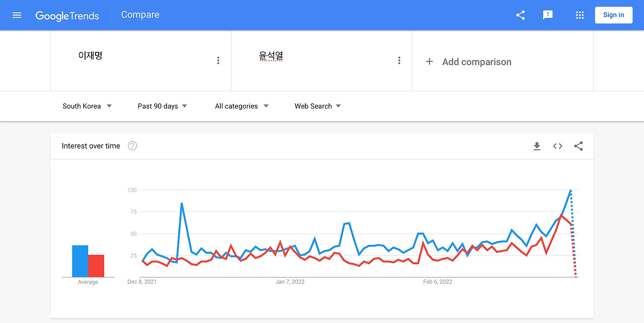Expand the South Korea region dropdown

[x=87, y=106]
